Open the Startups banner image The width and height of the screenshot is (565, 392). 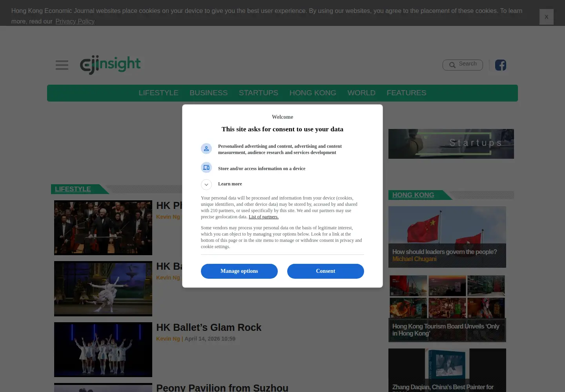coord(451,144)
